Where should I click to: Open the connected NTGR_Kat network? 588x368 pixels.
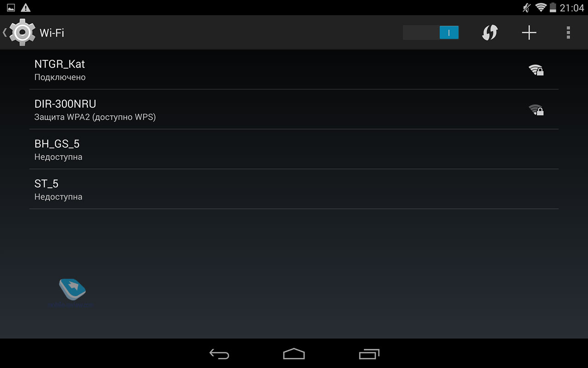pos(294,69)
